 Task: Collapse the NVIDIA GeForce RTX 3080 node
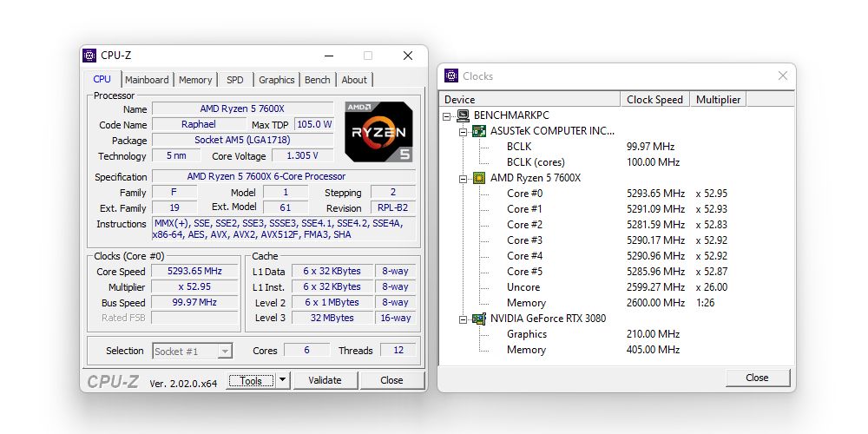(x=463, y=319)
